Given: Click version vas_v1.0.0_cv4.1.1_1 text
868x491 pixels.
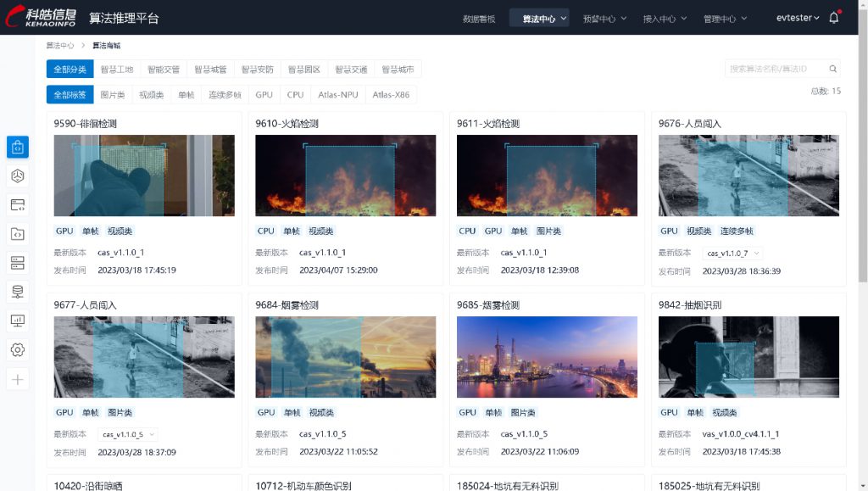Looking at the screenshot, I should coord(741,434).
